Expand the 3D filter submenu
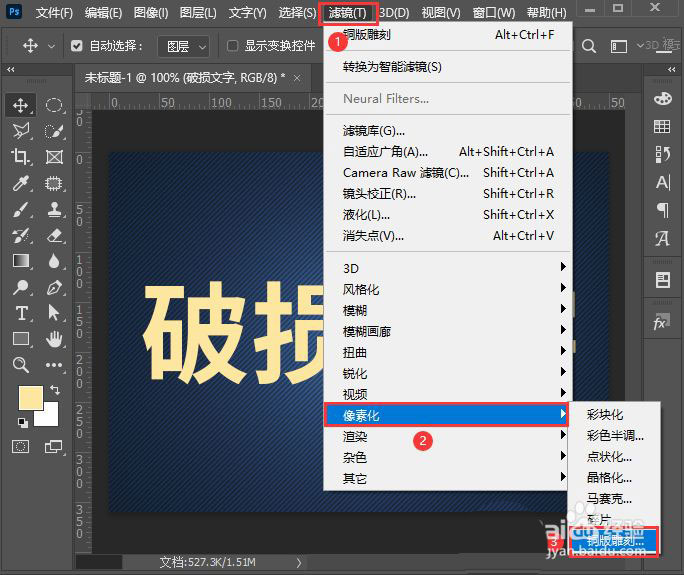Screen dimensions: 684x575 point(448,267)
